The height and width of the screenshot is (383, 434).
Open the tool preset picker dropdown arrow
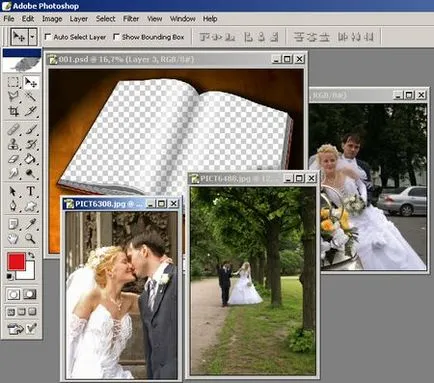[x=32, y=37]
